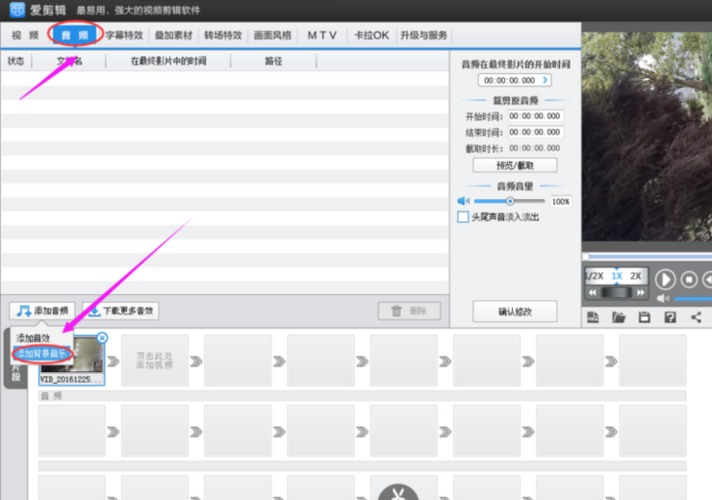The height and width of the screenshot is (500, 712).
Task: Click the 结束时间 input field
Action: coord(535,132)
